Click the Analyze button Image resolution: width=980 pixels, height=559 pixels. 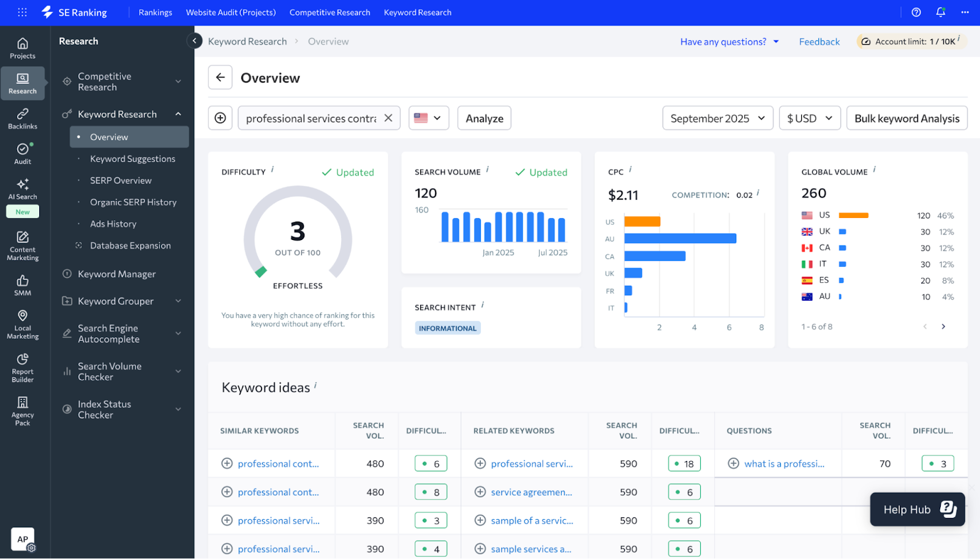tap(484, 118)
